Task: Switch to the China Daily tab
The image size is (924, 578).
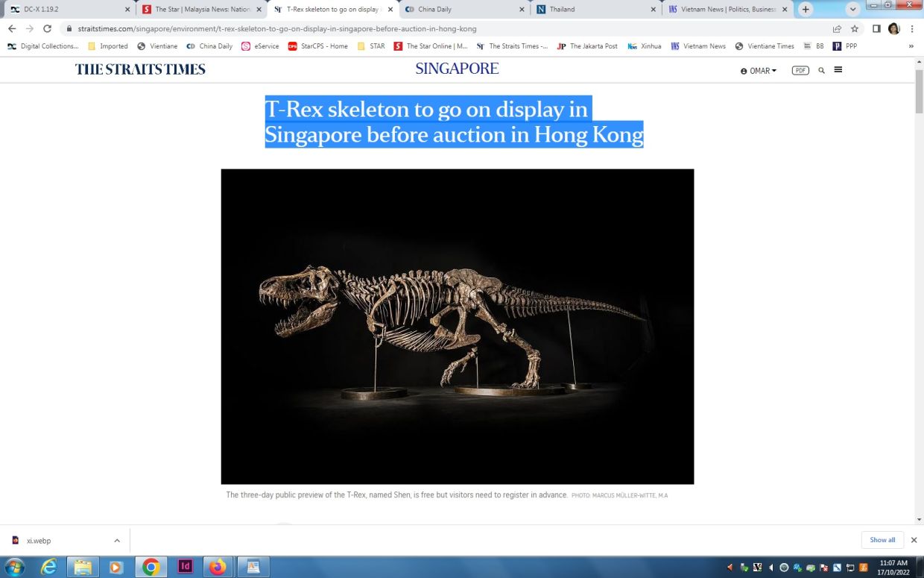Action: point(463,10)
